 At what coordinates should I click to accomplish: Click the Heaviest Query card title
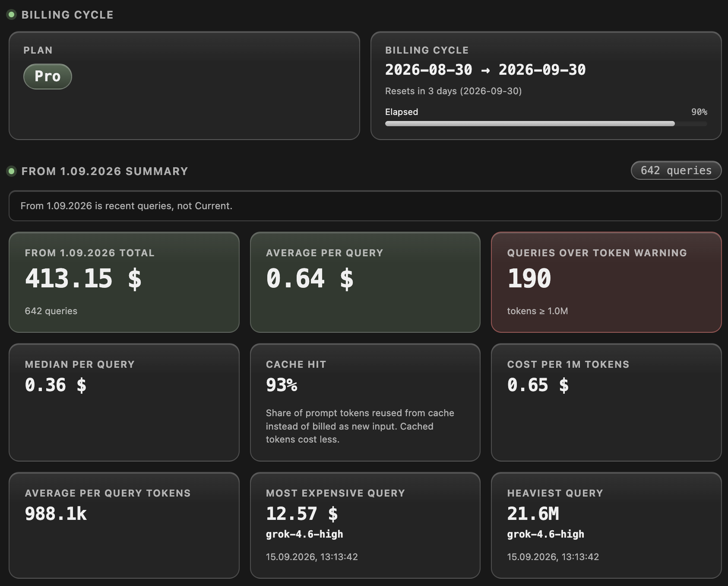click(555, 493)
